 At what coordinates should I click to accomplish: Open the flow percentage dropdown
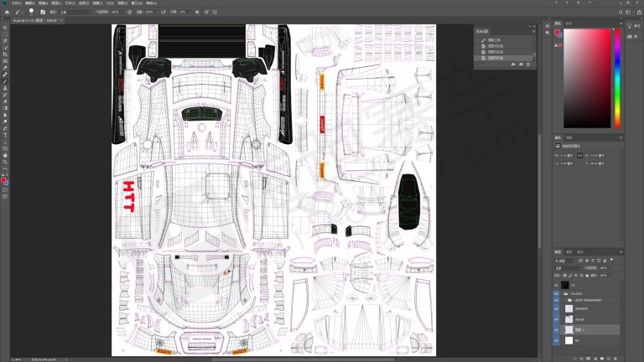click(x=157, y=13)
